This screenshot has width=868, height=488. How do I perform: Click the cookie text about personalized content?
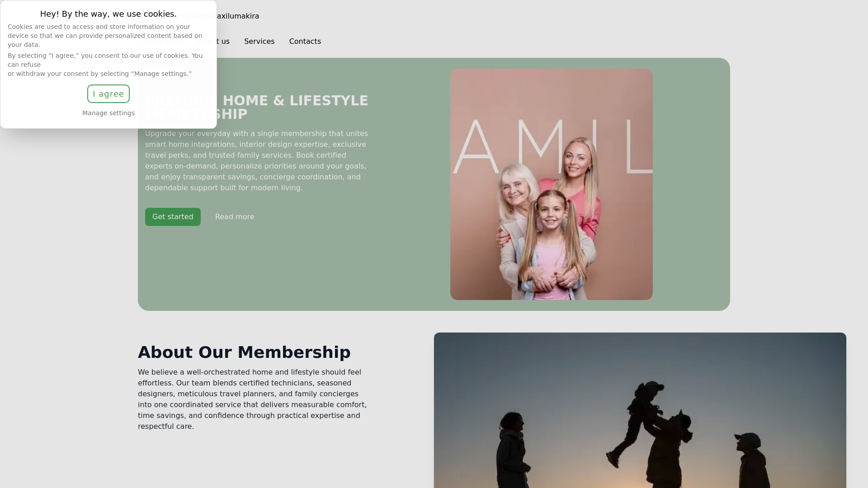pos(105,36)
